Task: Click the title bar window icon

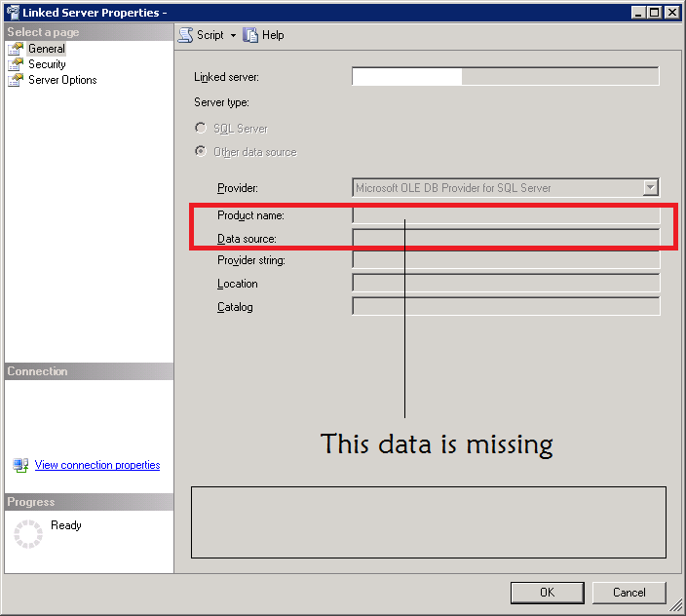Action: (11, 13)
